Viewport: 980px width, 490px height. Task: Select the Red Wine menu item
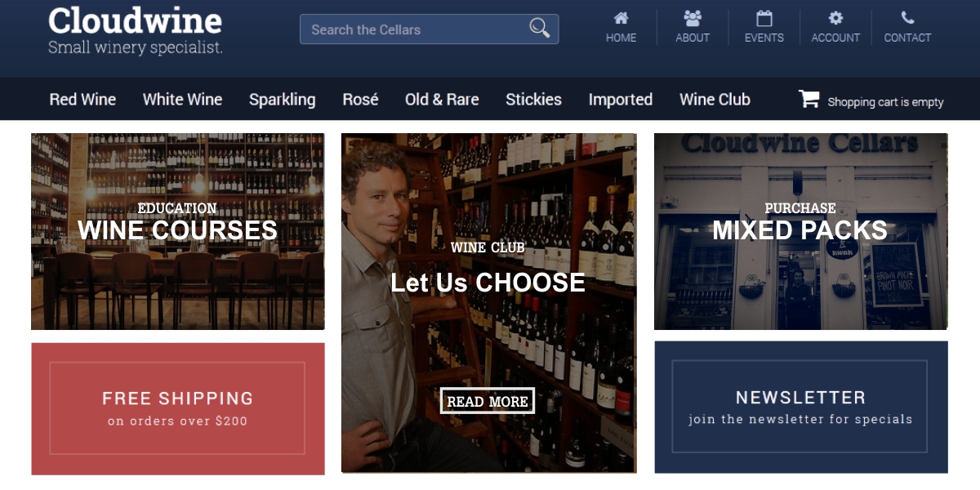[x=82, y=99]
